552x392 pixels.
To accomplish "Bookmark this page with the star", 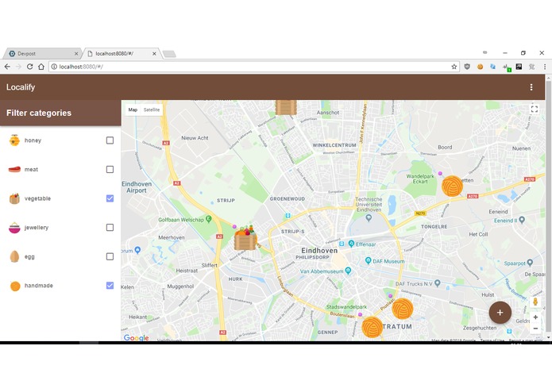I will click(x=454, y=67).
